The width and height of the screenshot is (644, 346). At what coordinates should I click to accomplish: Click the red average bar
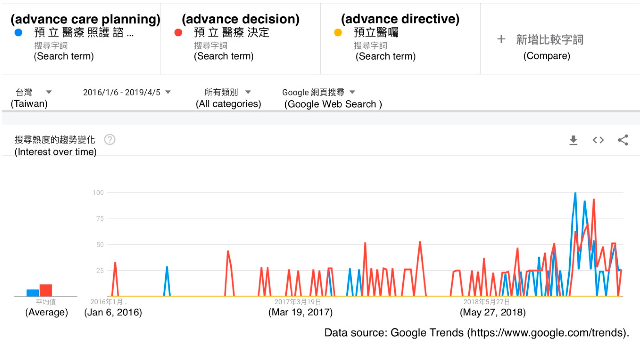46,290
